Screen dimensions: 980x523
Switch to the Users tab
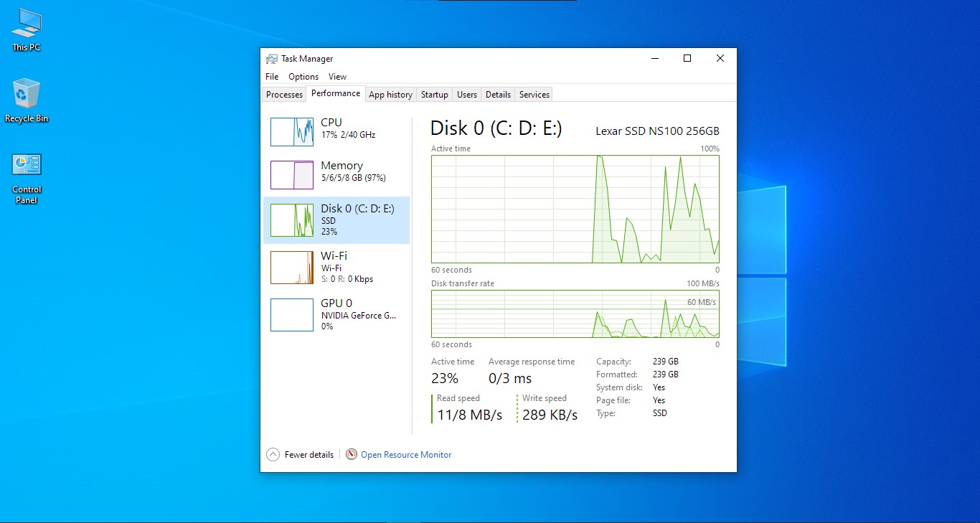[x=467, y=95]
